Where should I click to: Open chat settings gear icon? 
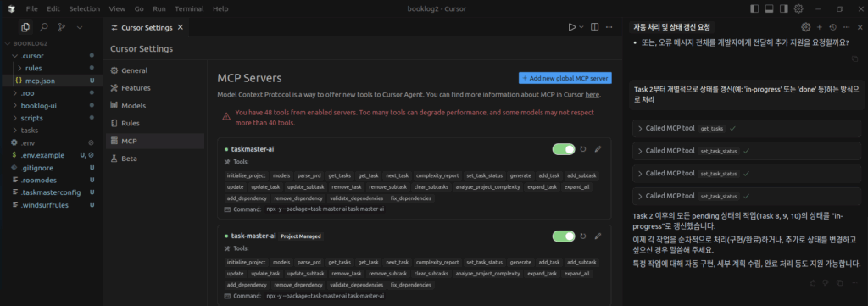pyautogui.click(x=805, y=27)
